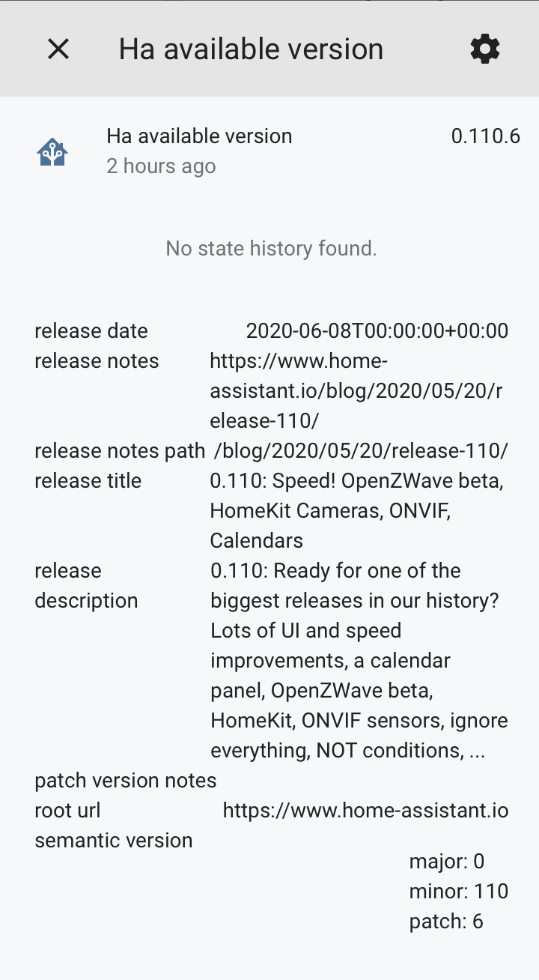Click the release date timestamp value

tap(377, 331)
